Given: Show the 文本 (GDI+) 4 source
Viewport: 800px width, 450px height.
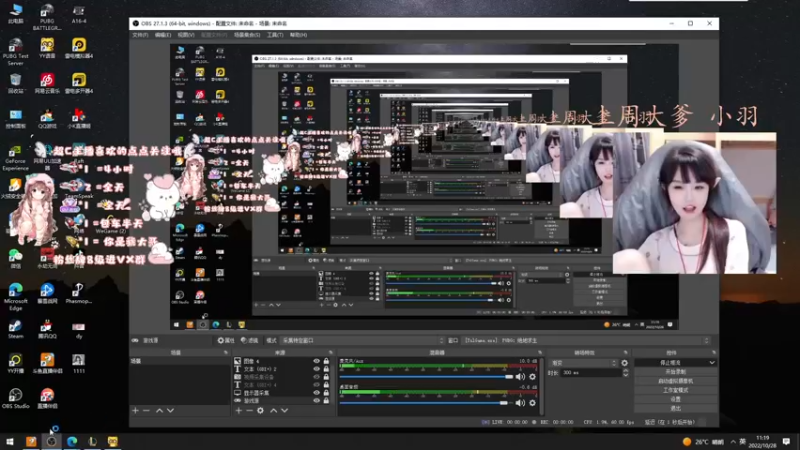Looking at the screenshot, I should coord(316,385).
